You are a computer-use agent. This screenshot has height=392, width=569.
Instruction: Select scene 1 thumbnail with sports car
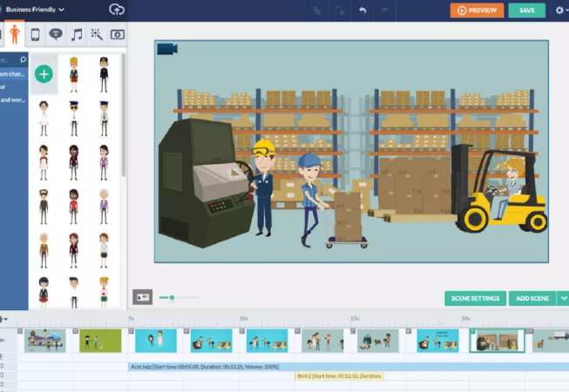pyautogui.click(x=45, y=341)
